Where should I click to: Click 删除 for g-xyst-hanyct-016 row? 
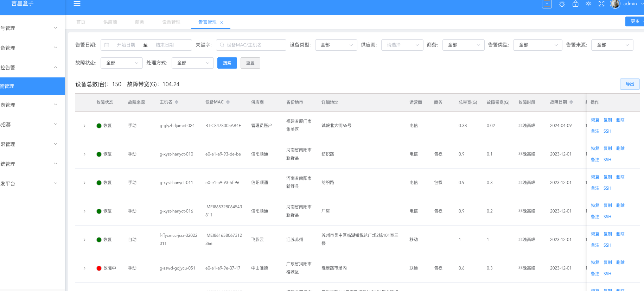[620, 205]
